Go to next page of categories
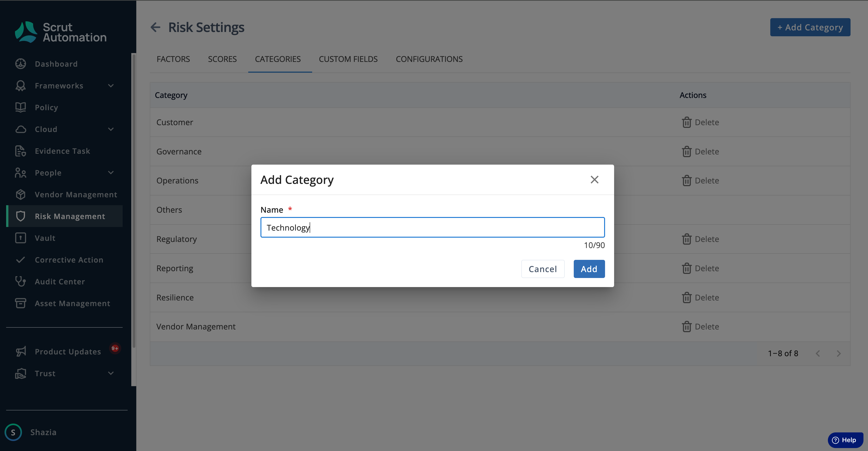The width and height of the screenshot is (868, 451). pyautogui.click(x=839, y=353)
